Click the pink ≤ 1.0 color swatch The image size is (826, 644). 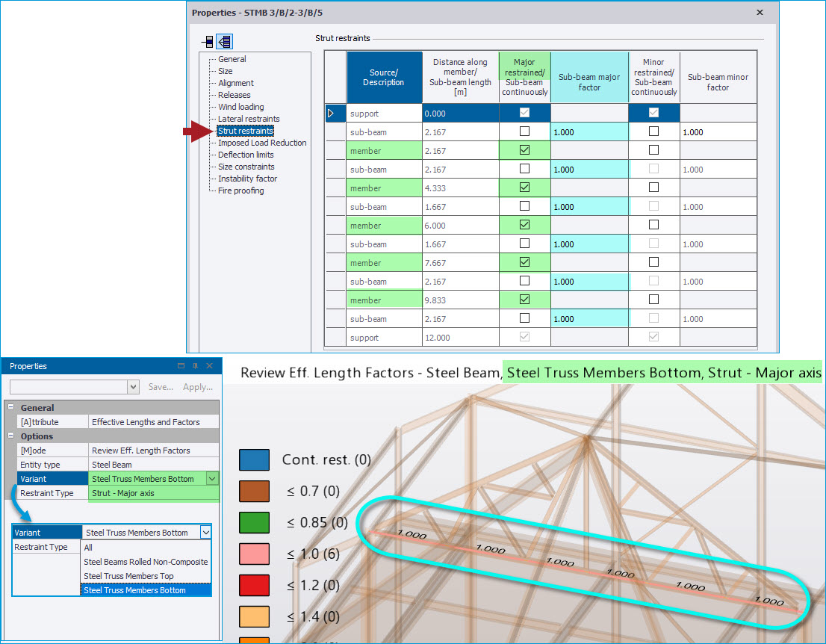(254, 554)
